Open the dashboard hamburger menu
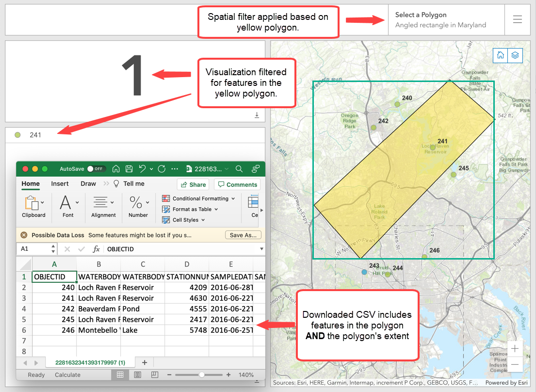Screen dimensions: 536x392 click(517, 19)
